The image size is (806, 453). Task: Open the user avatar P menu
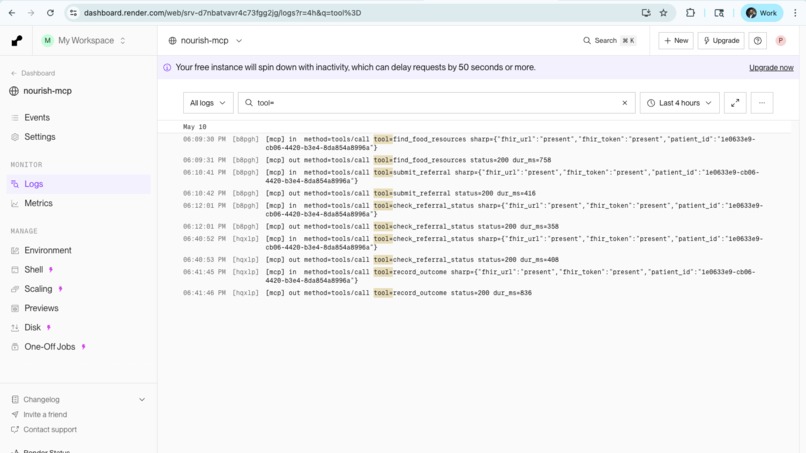[x=780, y=41]
